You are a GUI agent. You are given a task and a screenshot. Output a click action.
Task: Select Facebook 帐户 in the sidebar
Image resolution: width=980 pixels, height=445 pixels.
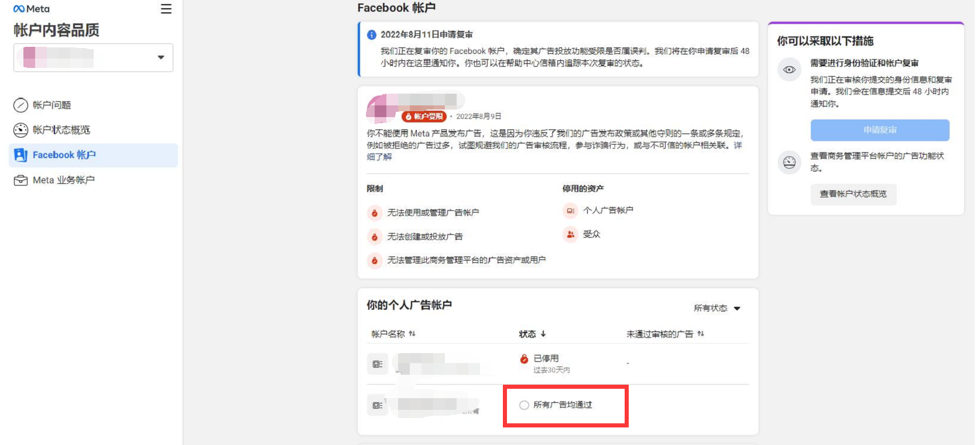point(93,155)
